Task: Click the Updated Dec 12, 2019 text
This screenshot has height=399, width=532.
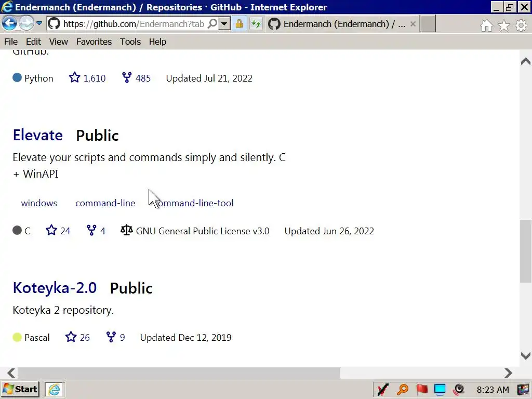Action: pyautogui.click(x=185, y=337)
